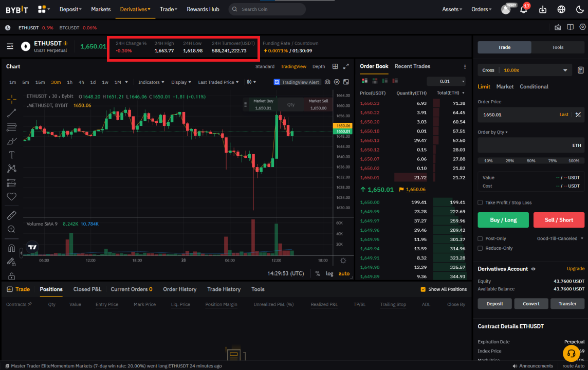588x370 pixels.
Task: Enable Reduce-Only checkbox
Action: tap(480, 248)
